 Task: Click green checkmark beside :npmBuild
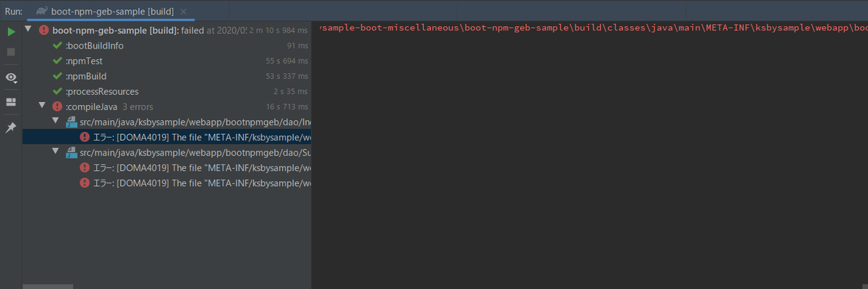pos(57,76)
